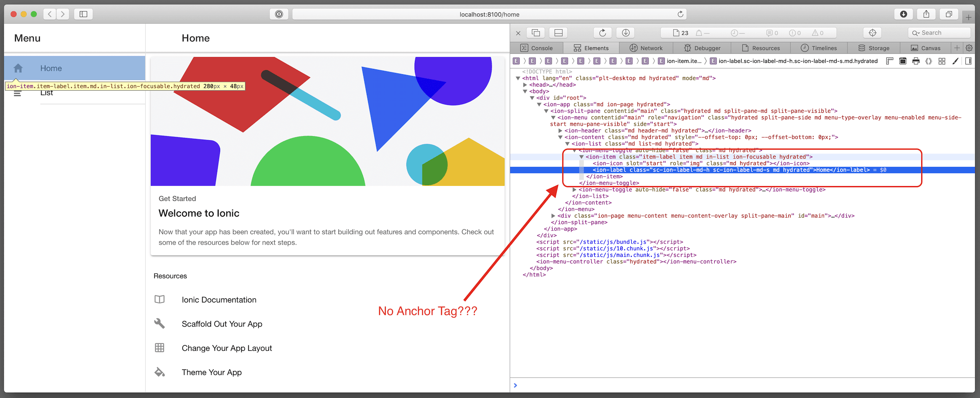
Task: Start element selection crosshair tool
Action: click(872, 33)
